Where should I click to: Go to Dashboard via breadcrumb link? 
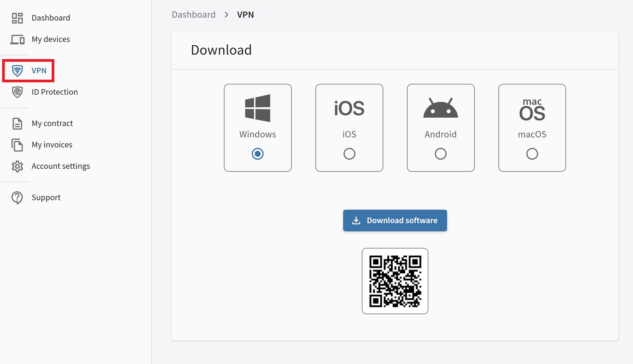[x=194, y=15]
